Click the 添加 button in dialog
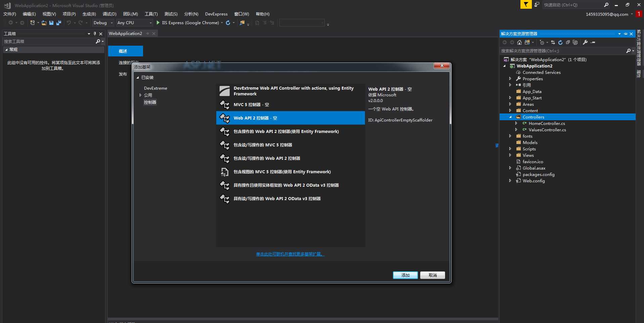The width and height of the screenshot is (644, 323). pos(405,275)
